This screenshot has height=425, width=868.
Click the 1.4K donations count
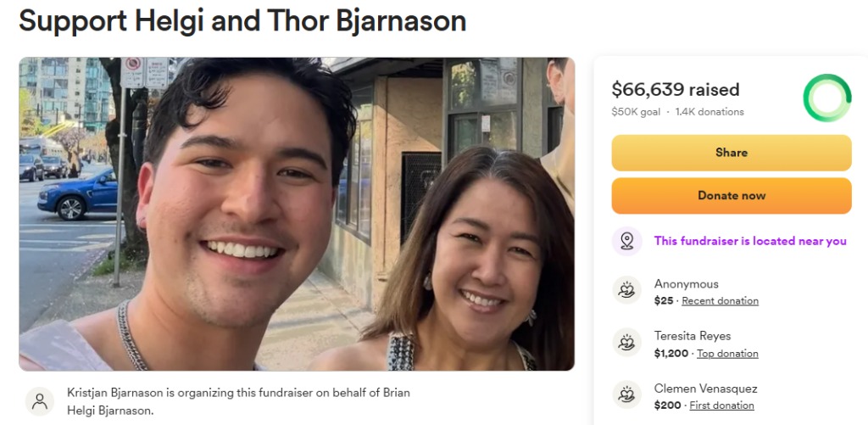pyautogui.click(x=709, y=112)
